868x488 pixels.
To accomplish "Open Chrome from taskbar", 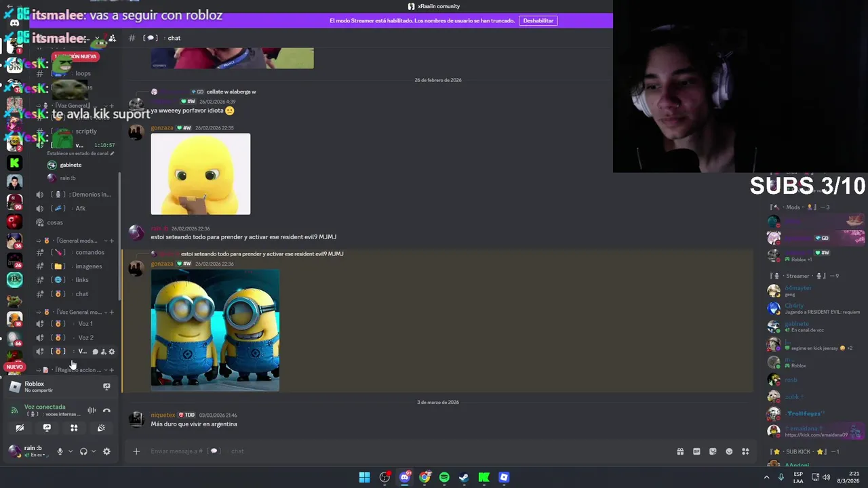I will click(425, 477).
